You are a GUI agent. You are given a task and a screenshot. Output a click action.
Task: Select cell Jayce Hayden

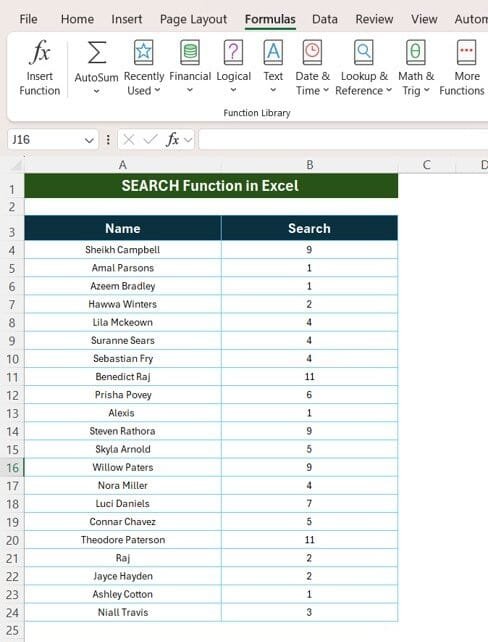coord(123,576)
